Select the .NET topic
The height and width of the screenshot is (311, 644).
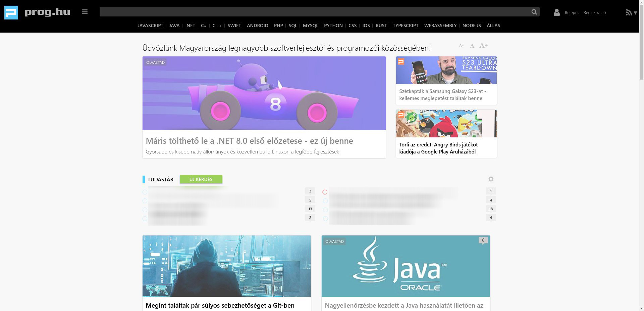point(190,26)
